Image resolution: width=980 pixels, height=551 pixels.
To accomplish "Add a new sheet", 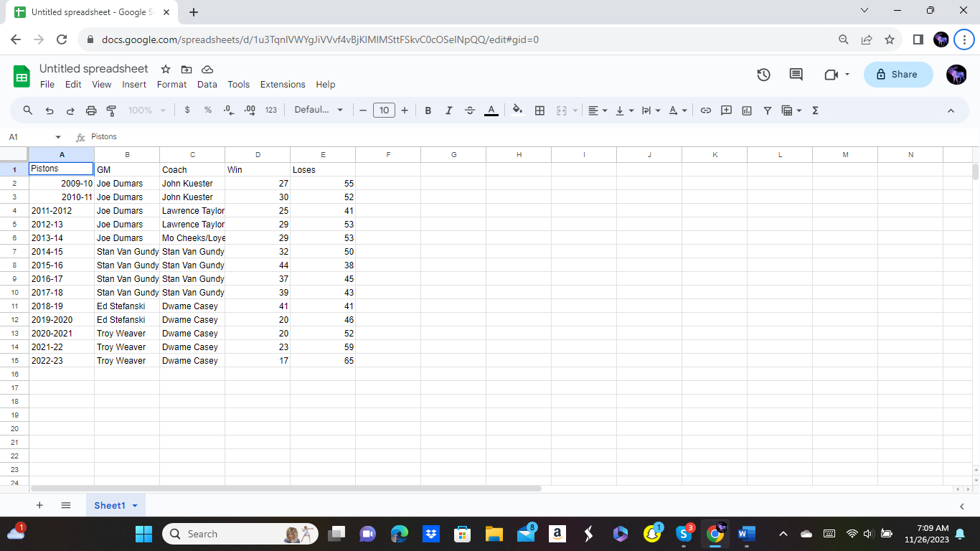I will (39, 505).
